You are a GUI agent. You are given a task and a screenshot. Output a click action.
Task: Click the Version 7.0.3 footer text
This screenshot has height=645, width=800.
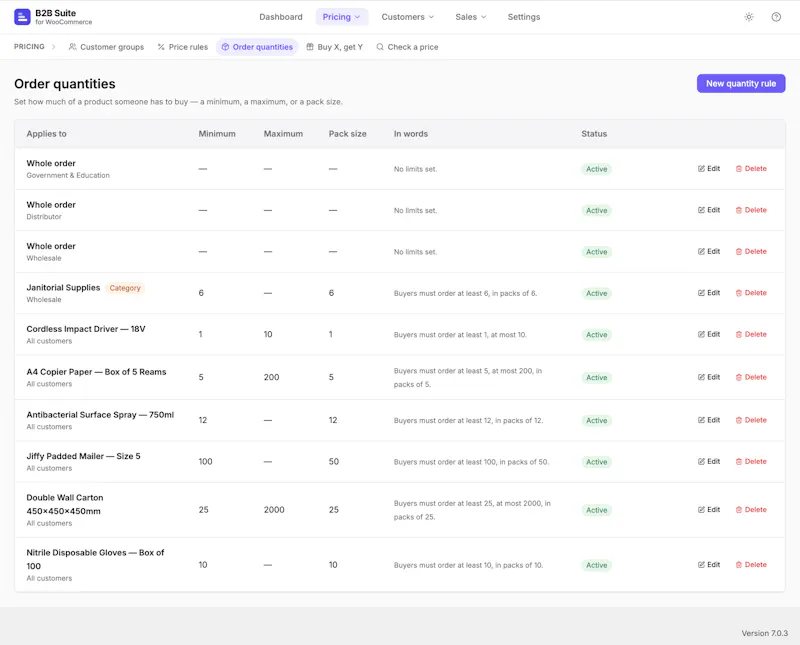764,633
